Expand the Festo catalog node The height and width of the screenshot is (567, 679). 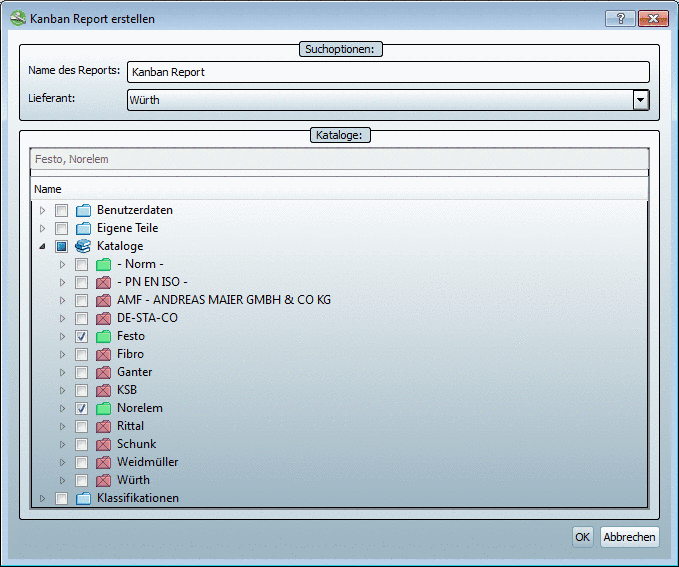[62, 336]
